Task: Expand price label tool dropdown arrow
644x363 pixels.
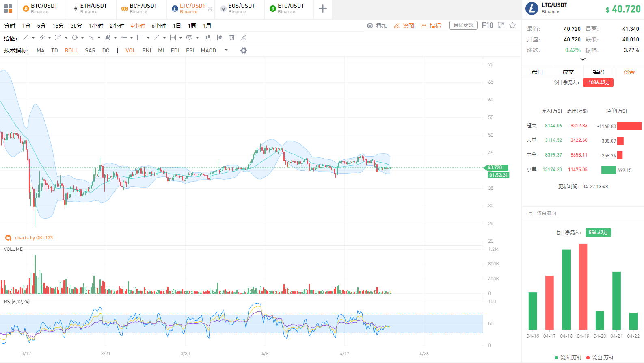Action: (x=197, y=38)
